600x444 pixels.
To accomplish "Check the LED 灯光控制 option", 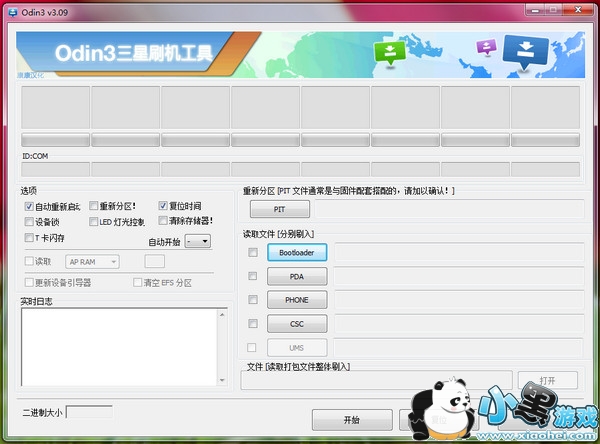I will (x=93, y=222).
